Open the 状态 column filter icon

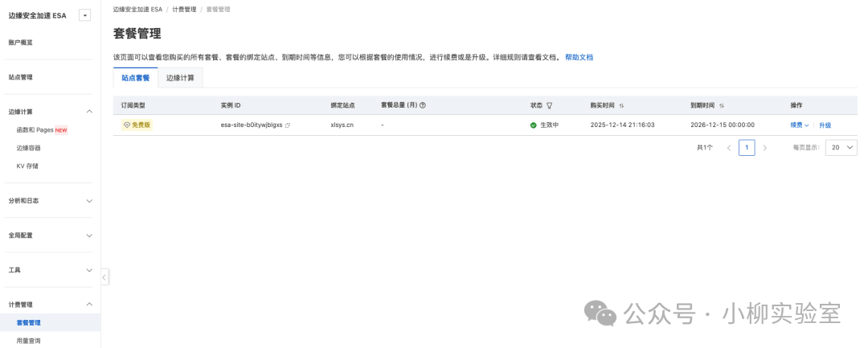click(x=550, y=105)
